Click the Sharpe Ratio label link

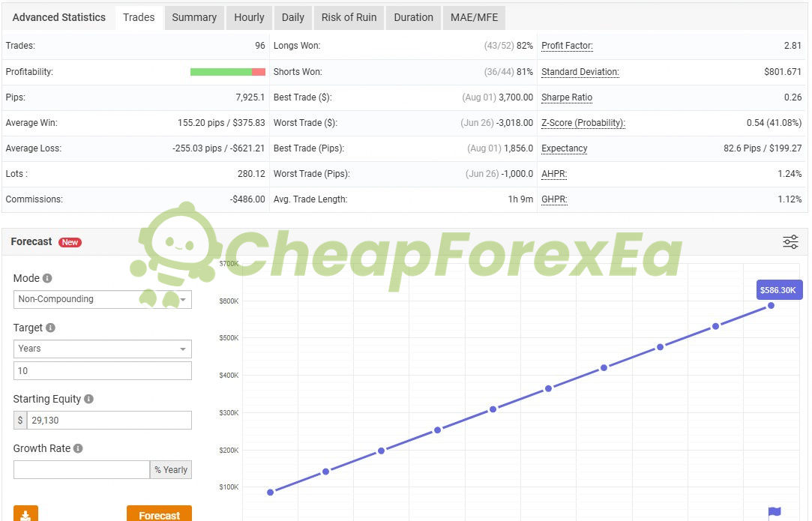click(x=567, y=97)
